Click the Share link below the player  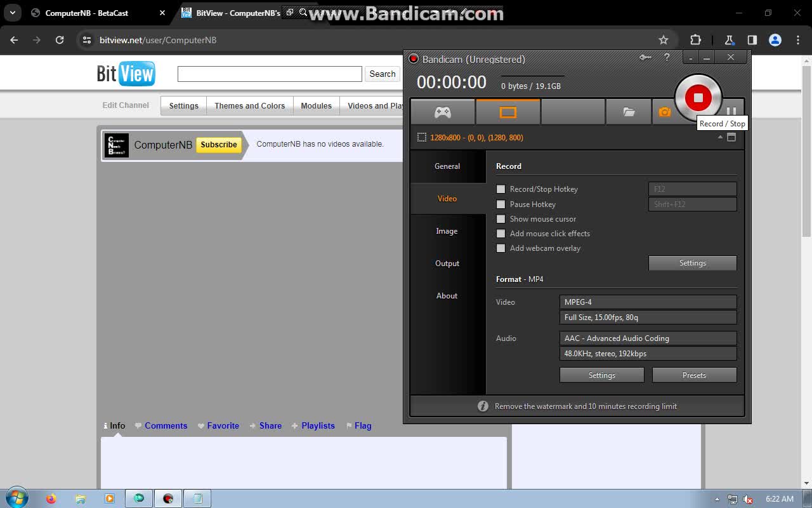click(266, 426)
